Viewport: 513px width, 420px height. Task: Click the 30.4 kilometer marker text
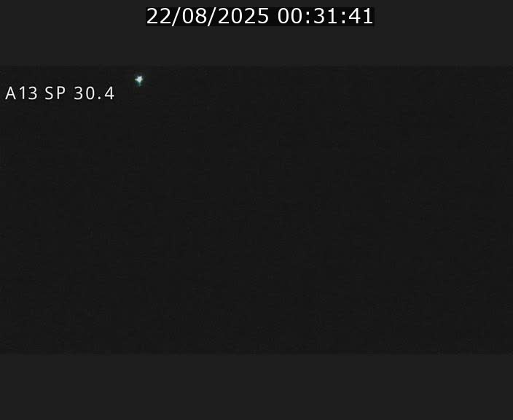(x=94, y=93)
